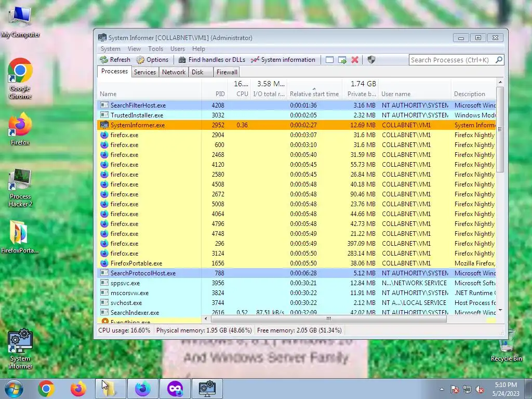Select firefox.exe with PID 2904
The image size is (532, 399).
(297, 135)
